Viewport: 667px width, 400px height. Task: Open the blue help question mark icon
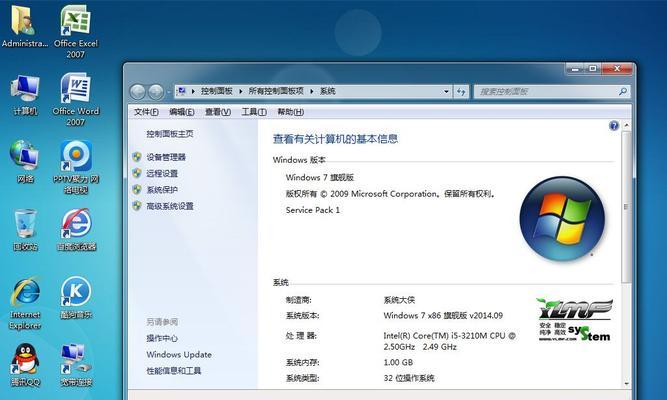pyautogui.click(x=613, y=126)
